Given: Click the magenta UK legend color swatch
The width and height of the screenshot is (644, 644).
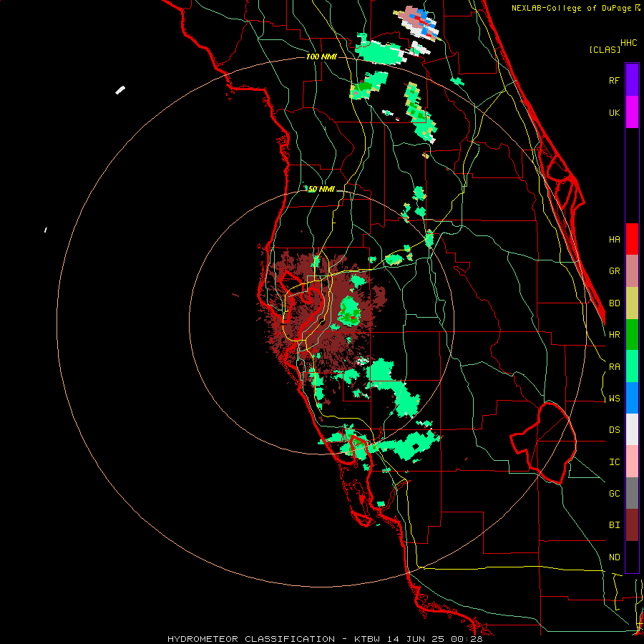Looking at the screenshot, I should (x=632, y=112).
